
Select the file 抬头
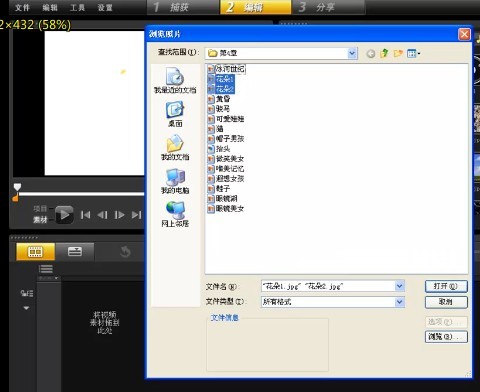click(219, 149)
